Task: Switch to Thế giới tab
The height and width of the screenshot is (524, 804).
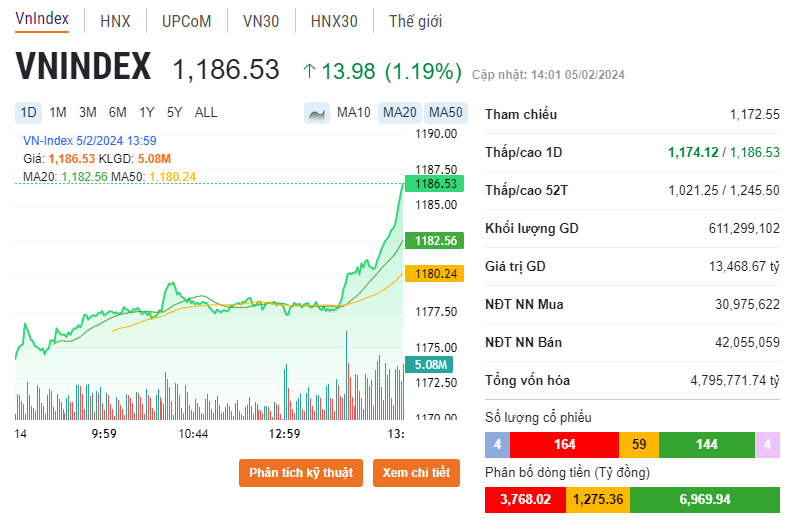Action: pos(415,21)
